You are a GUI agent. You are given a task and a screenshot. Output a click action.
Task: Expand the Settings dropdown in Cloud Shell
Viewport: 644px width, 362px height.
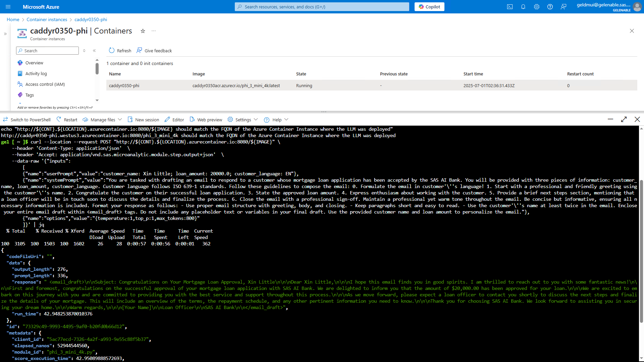coord(243,120)
